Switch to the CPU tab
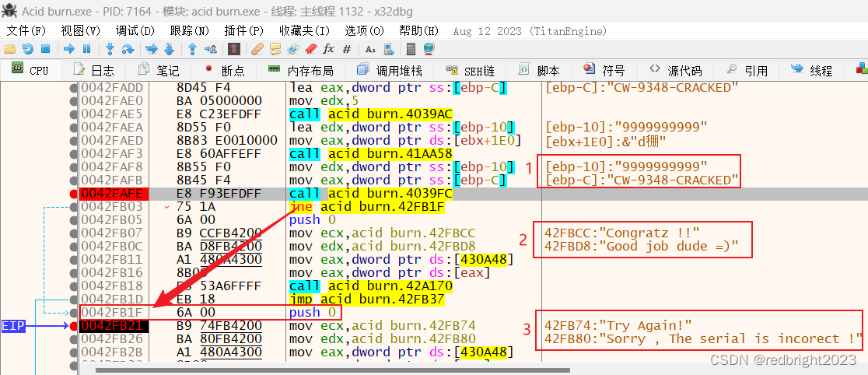 [x=30, y=70]
